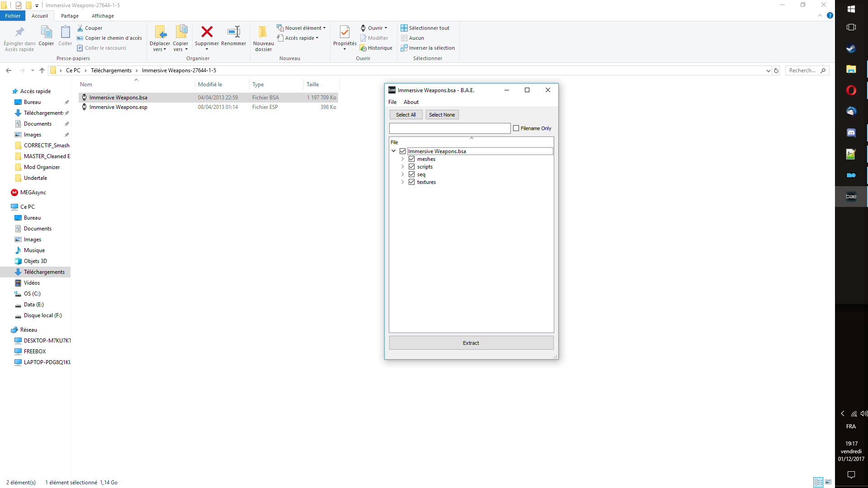Screen dimensions: 868x488
Task: Uncheck the scripts folder checkbox
Action: [411, 167]
